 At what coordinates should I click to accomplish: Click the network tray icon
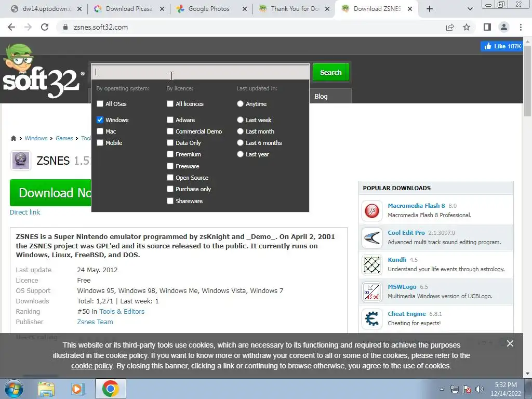(x=454, y=389)
